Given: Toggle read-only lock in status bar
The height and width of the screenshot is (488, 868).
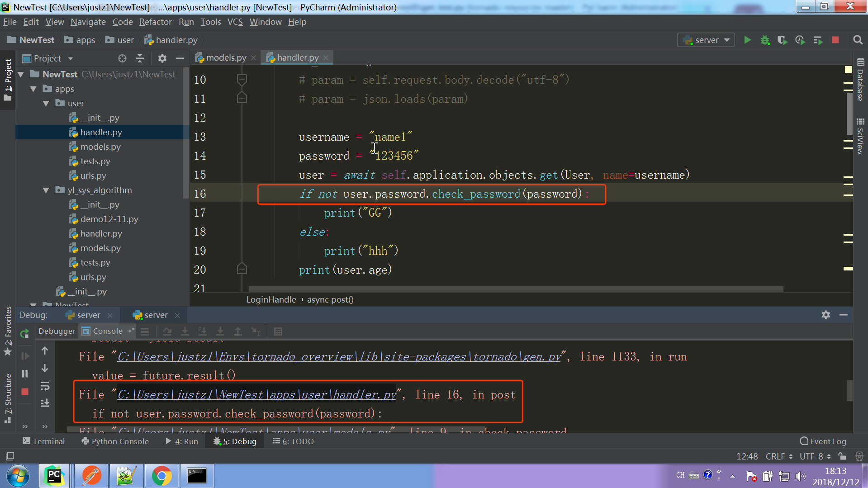Looking at the screenshot, I should point(842,456).
